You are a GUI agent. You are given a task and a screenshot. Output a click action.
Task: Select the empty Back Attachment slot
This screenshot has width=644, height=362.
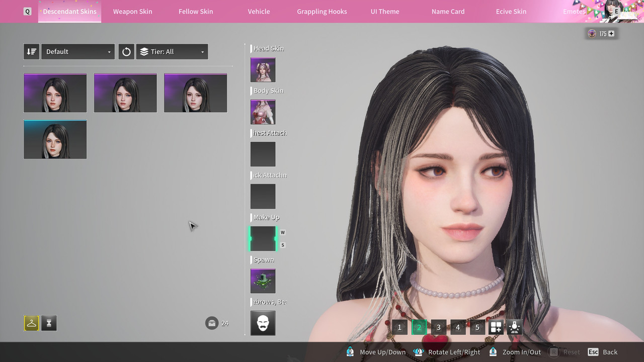263,197
